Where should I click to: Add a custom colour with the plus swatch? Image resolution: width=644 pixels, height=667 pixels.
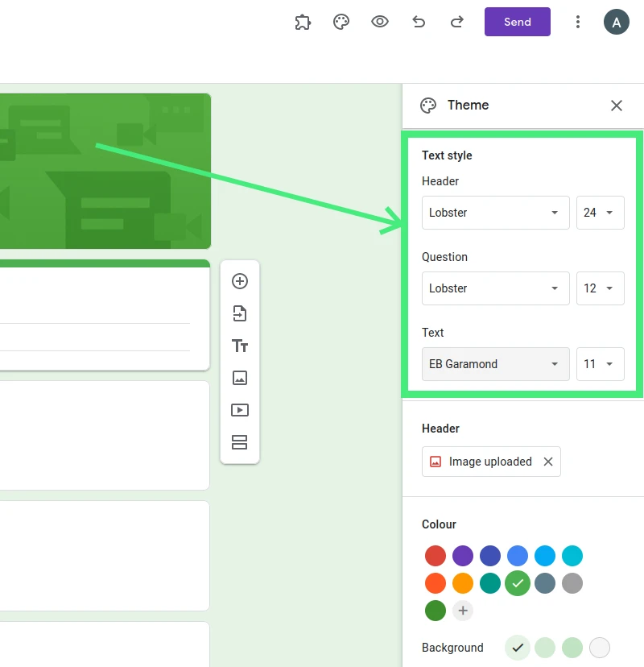[463, 611]
